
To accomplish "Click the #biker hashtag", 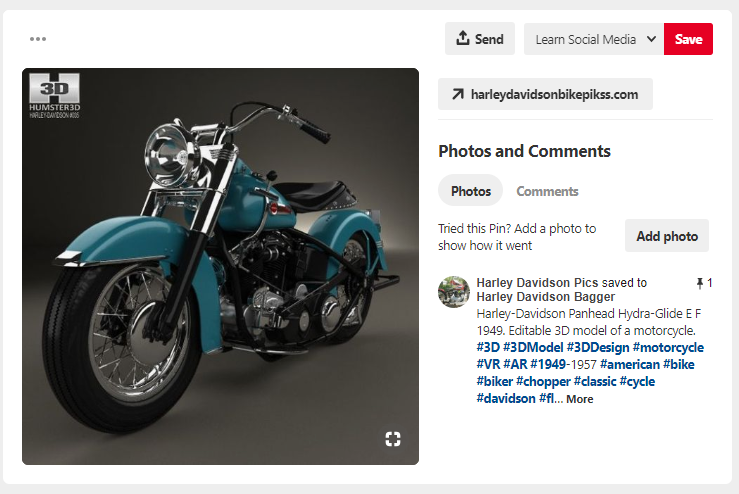I will [x=494, y=381].
